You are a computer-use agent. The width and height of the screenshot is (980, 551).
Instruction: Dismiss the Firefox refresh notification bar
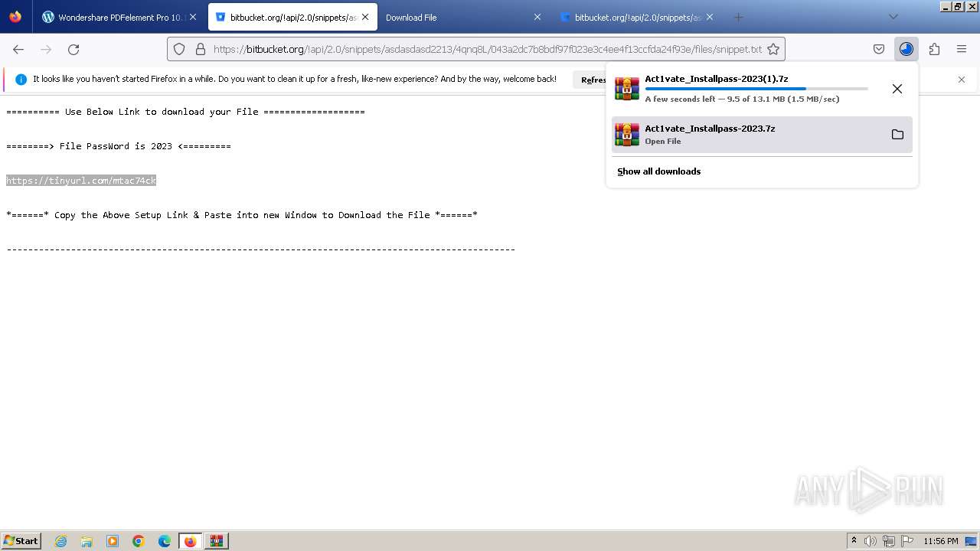[x=962, y=80]
